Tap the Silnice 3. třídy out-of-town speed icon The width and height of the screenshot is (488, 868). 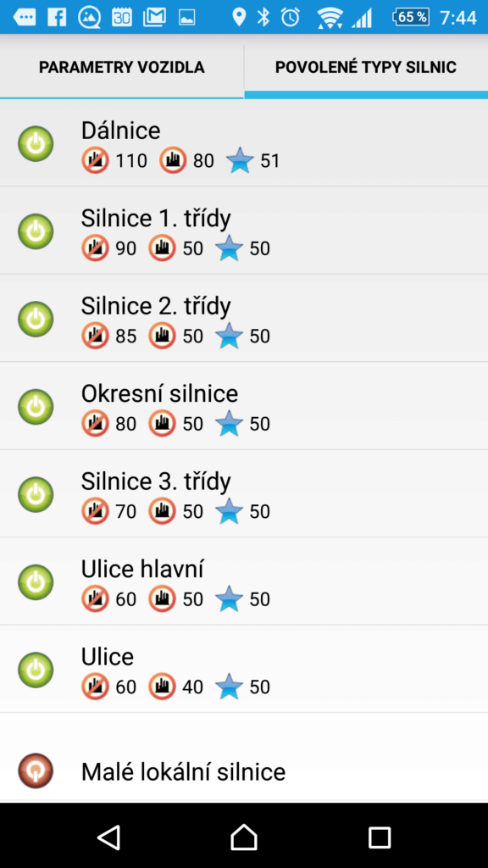coord(95,511)
